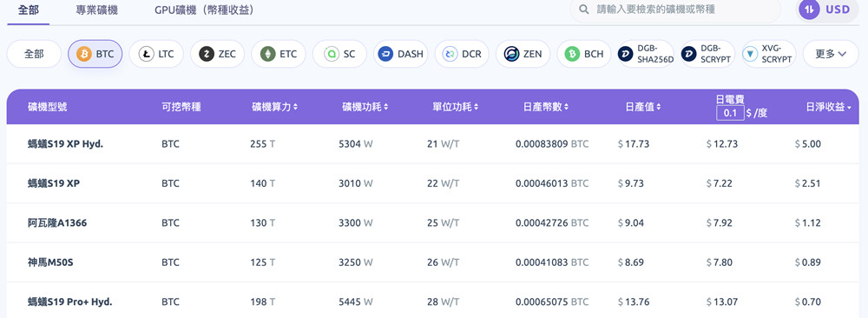Viewport: 868px width, 318px height.
Task: Click the 0.00046013 BTC daily output
Action: (x=552, y=183)
